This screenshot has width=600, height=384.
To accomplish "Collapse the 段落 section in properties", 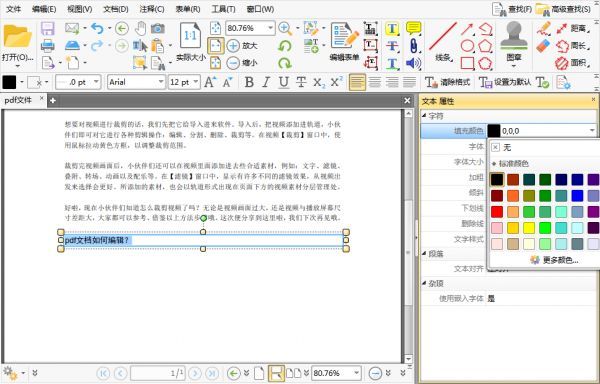I will click(x=424, y=253).
